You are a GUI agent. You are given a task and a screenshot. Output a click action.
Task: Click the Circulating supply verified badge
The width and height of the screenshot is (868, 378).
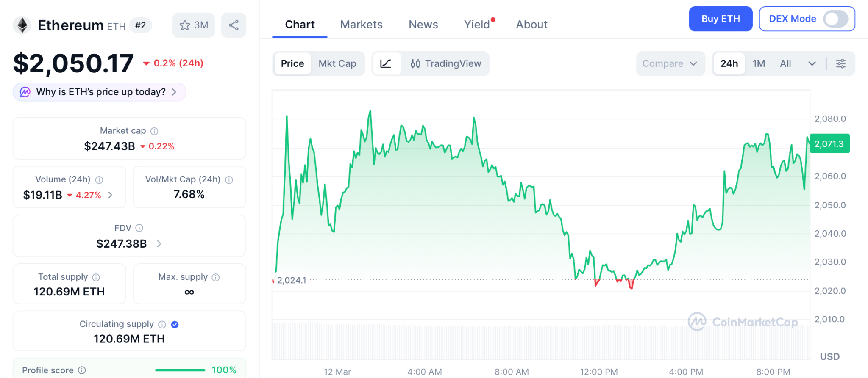(x=175, y=324)
